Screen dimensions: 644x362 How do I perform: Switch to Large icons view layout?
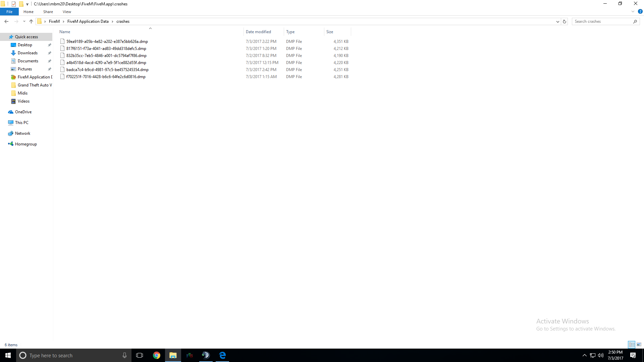point(639,345)
